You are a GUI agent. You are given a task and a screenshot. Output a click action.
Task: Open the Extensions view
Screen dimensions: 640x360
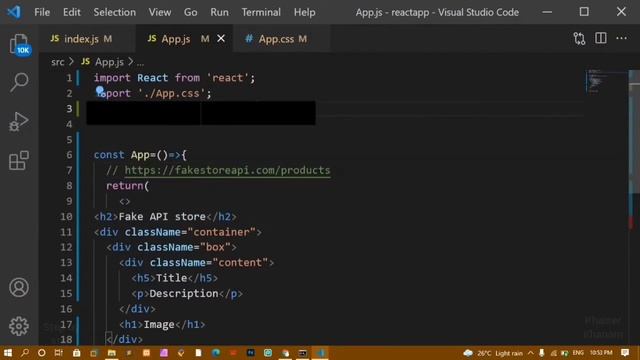pyautogui.click(x=19, y=160)
